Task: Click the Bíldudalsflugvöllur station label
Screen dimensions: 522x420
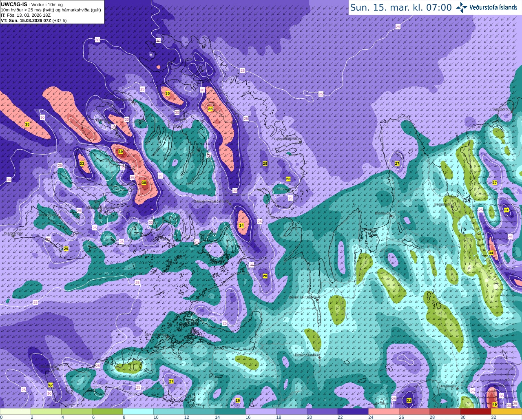Action: (x=100, y=208)
